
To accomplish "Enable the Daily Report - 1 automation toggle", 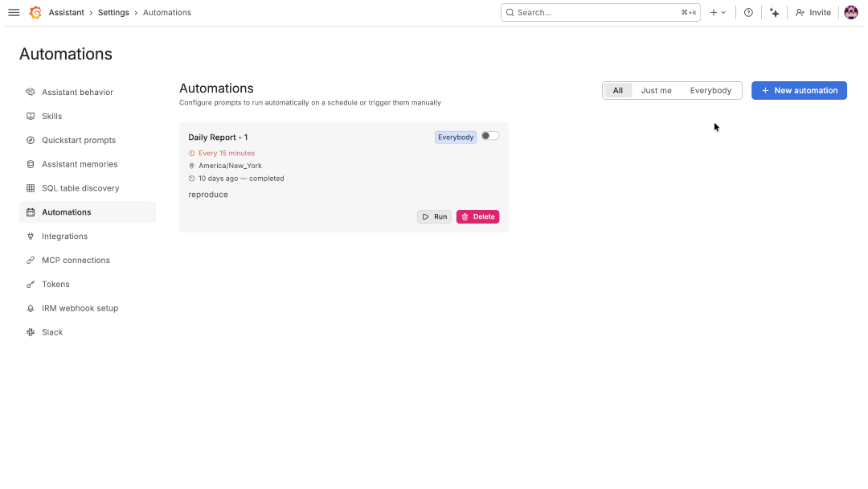I will 490,136.
